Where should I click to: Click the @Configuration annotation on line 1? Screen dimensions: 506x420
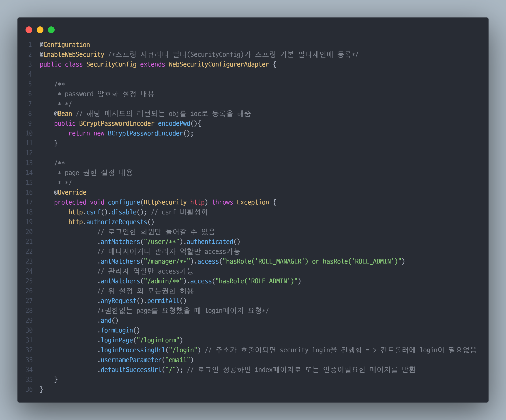coord(65,45)
